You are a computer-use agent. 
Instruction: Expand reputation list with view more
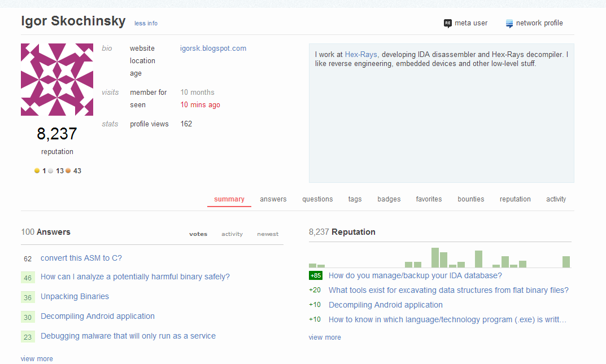(325, 337)
